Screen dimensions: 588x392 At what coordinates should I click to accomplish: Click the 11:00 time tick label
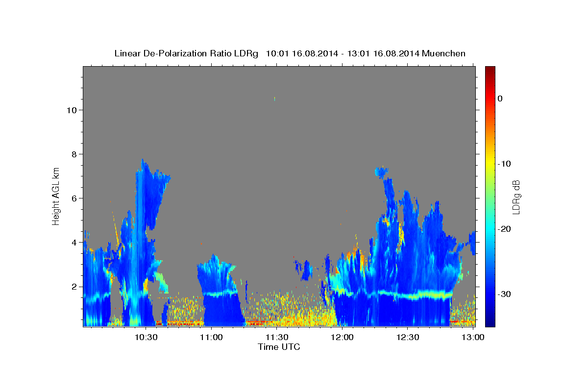coord(211,337)
